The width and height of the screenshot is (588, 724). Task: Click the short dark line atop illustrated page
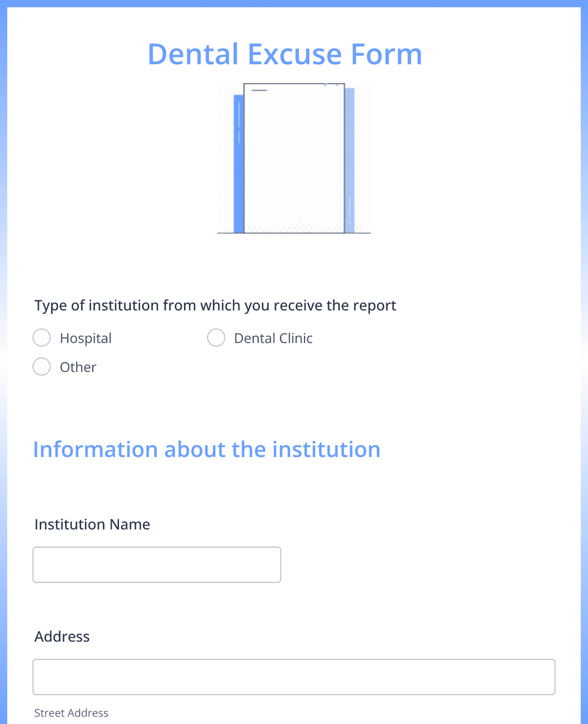(x=259, y=90)
